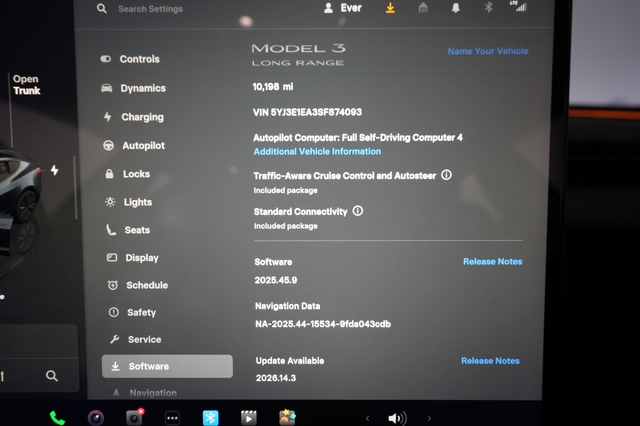The image size is (640, 426).
Task: Click the magnifier icon beside Search Settings
Action: 102,9
